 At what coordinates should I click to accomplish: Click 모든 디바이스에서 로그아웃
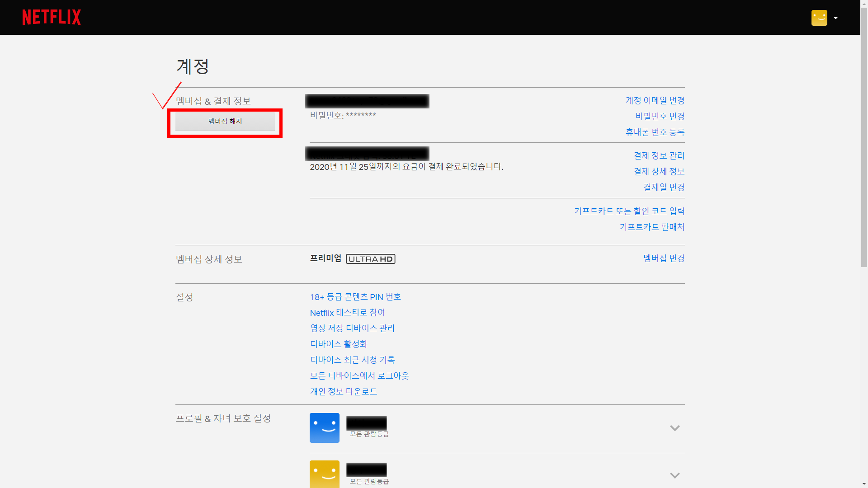359,375
